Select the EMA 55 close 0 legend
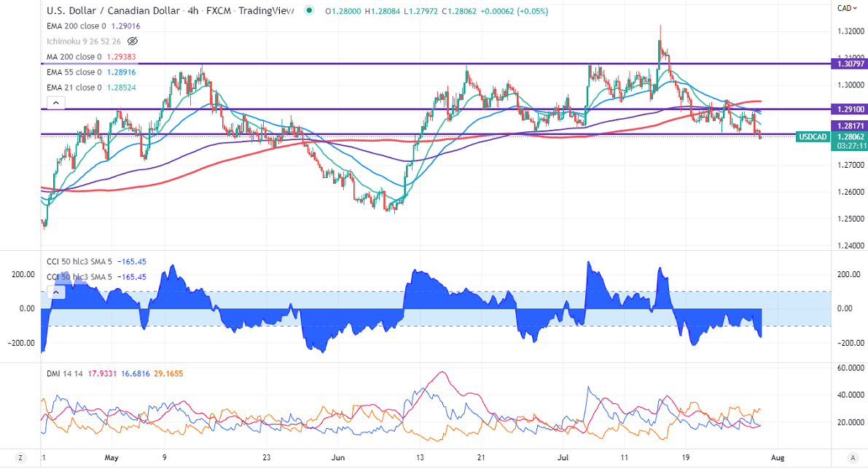This screenshot has width=868, height=469. click(x=74, y=72)
